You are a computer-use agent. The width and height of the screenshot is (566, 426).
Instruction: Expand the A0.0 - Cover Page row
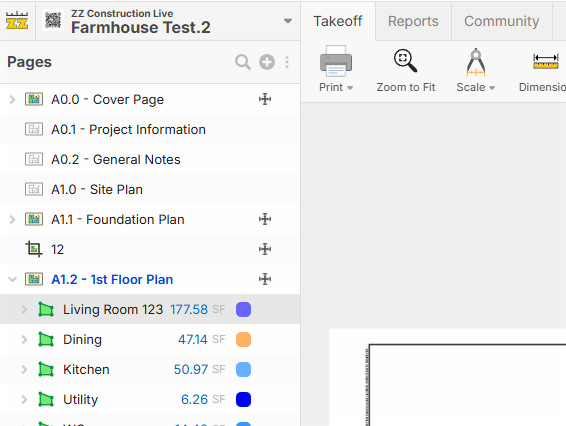click(x=12, y=99)
